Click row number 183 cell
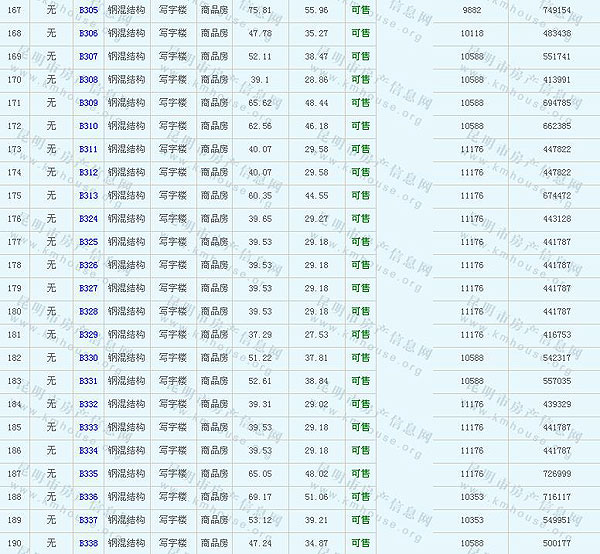The width and height of the screenshot is (600, 554). click(x=14, y=381)
